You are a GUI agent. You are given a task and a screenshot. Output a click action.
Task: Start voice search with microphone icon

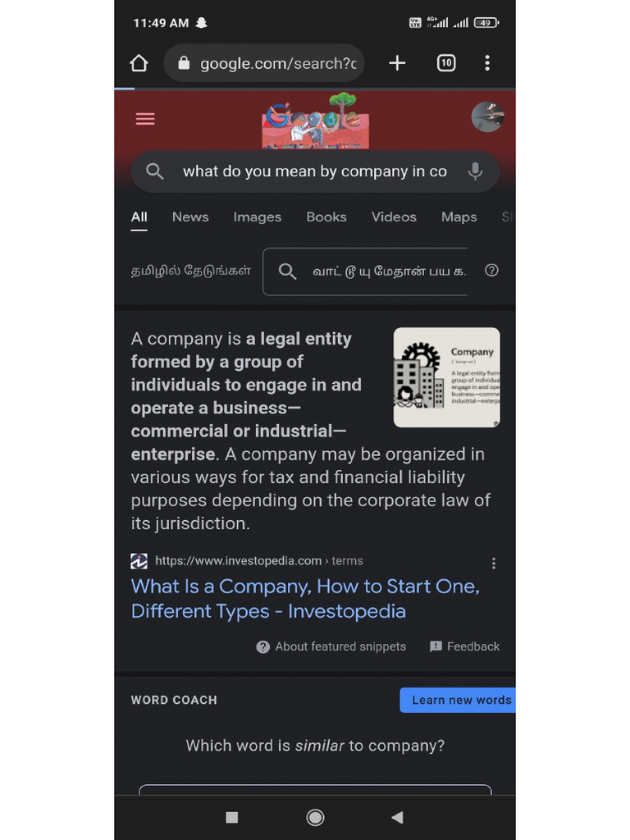click(475, 171)
